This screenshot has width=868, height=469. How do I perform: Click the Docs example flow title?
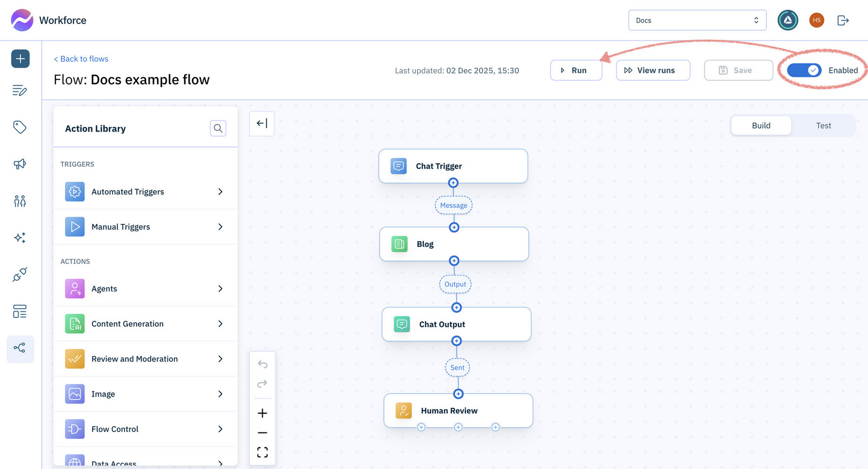[x=150, y=79]
